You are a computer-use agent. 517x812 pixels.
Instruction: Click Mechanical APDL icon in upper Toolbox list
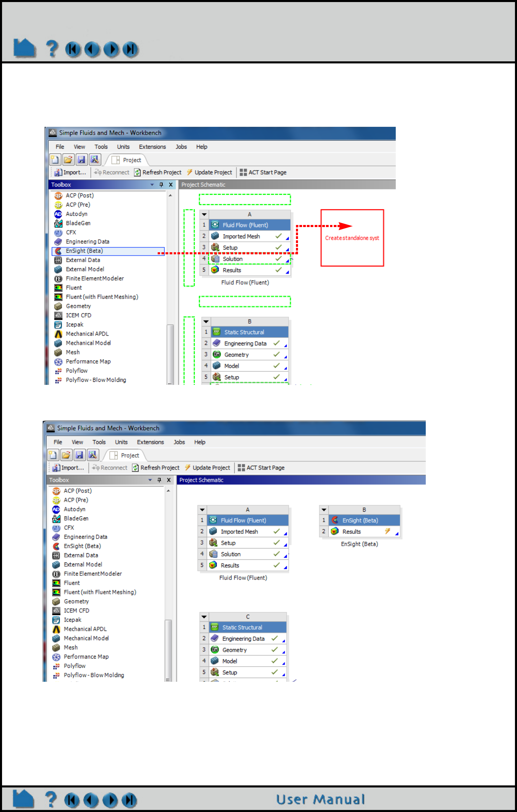click(58, 334)
